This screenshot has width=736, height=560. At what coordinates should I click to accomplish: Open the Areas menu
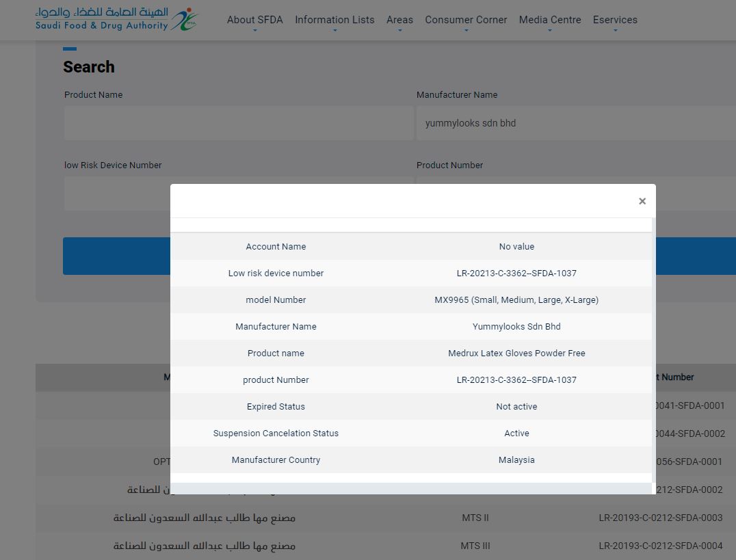coord(399,20)
